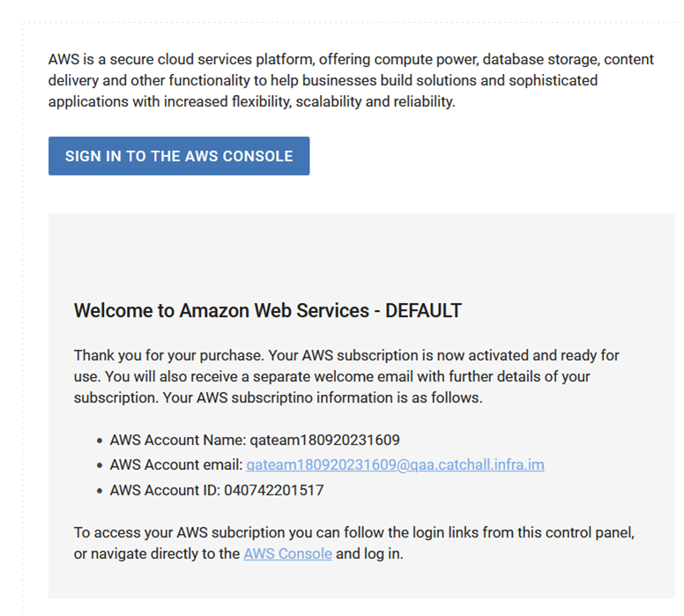The image size is (684, 616).
Task: Click the bullet point beside AWS Account Name
Action: (x=100, y=441)
